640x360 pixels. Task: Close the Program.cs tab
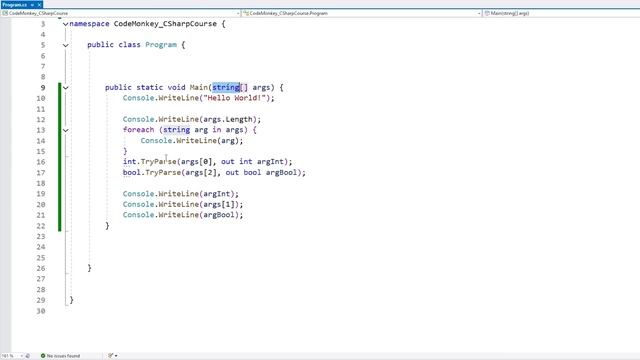pyautogui.click(x=39, y=4)
